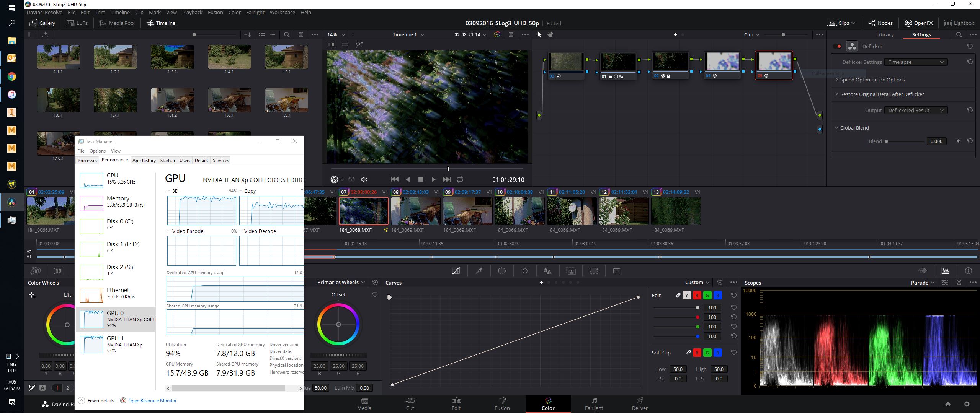Click the Color page icon in toolbar
Screen dimensions: 980x413
[x=547, y=402]
